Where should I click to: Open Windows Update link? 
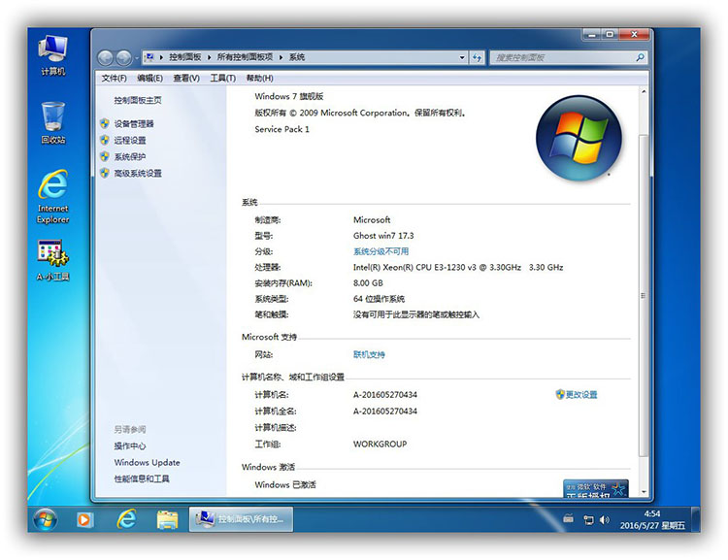[148, 463]
